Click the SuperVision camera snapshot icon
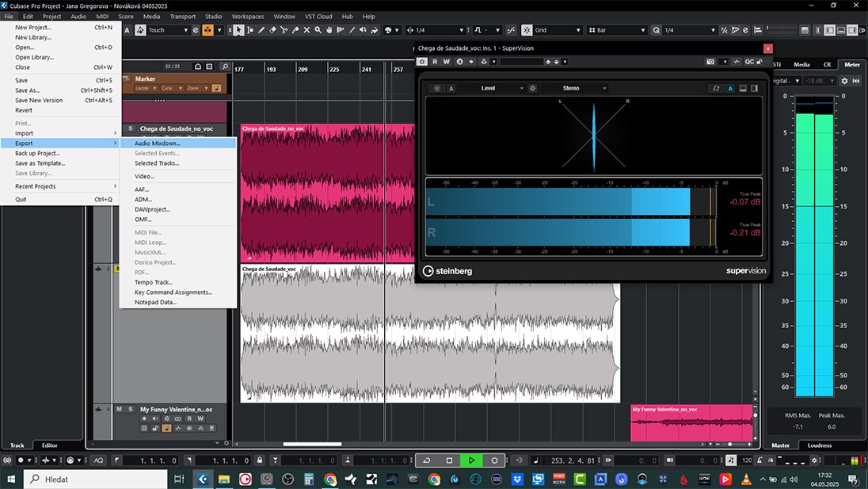The image size is (868, 489). pos(710,62)
